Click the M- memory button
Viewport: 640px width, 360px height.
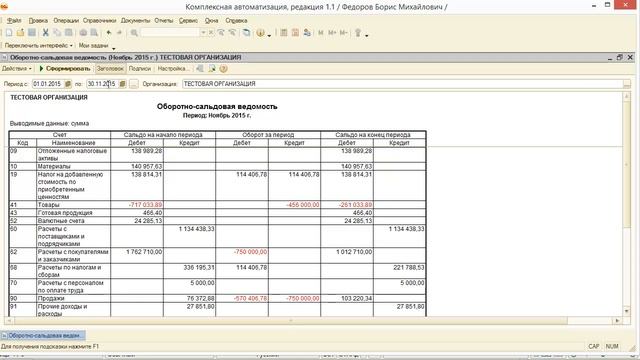344,33
